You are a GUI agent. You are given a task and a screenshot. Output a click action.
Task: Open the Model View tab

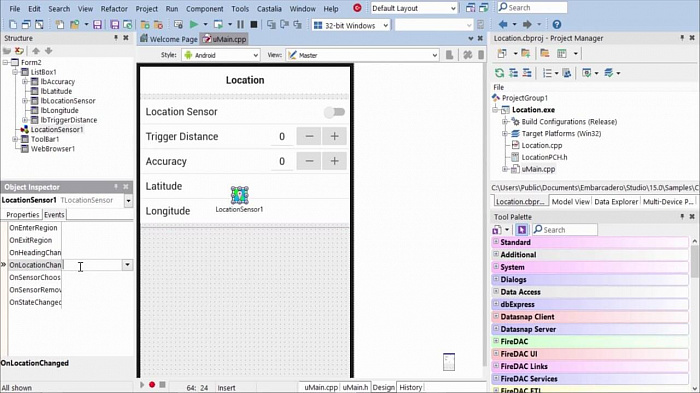[571, 201]
